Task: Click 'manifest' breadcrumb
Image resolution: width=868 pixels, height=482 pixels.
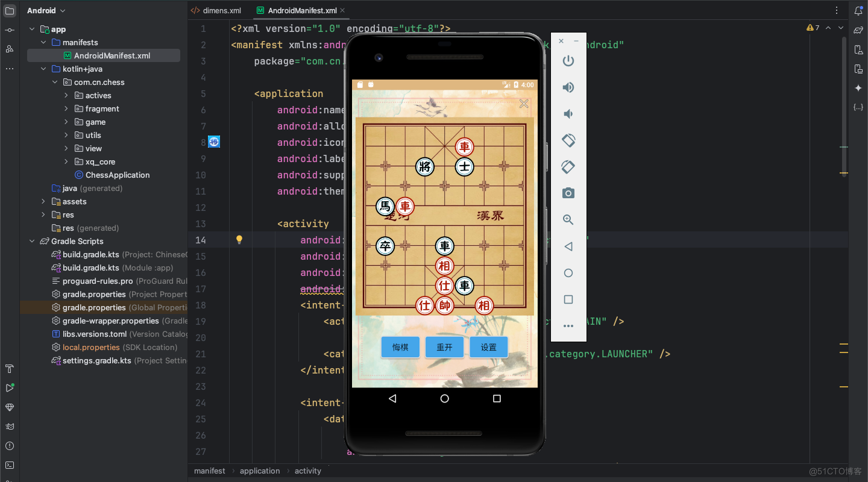Action: point(210,471)
